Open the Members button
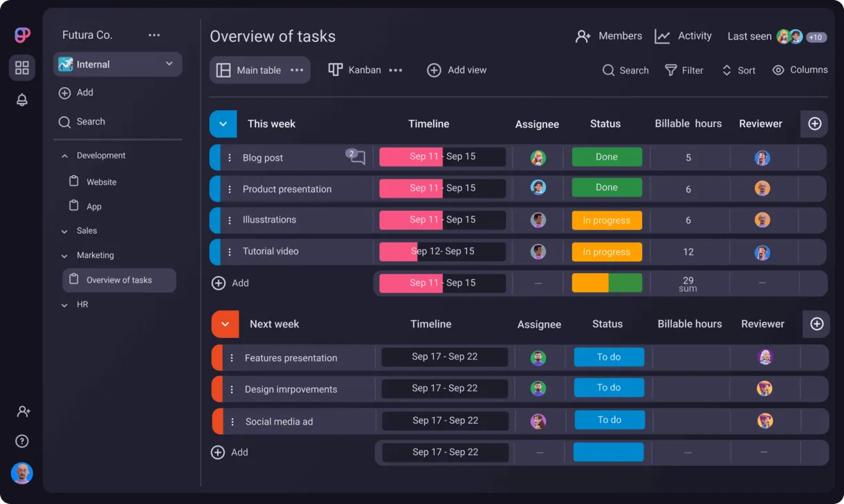Image resolution: width=844 pixels, height=504 pixels. 608,36
